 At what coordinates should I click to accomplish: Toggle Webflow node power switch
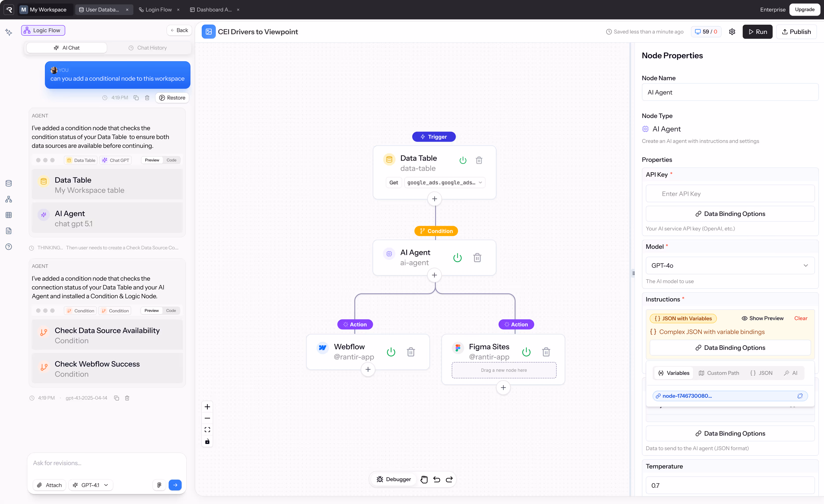click(391, 352)
